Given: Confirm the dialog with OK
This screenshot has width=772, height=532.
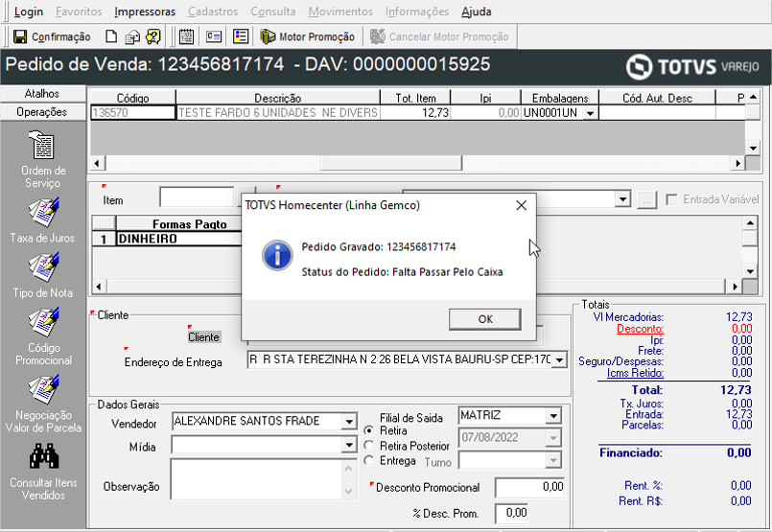Looking at the screenshot, I should pos(485,319).
